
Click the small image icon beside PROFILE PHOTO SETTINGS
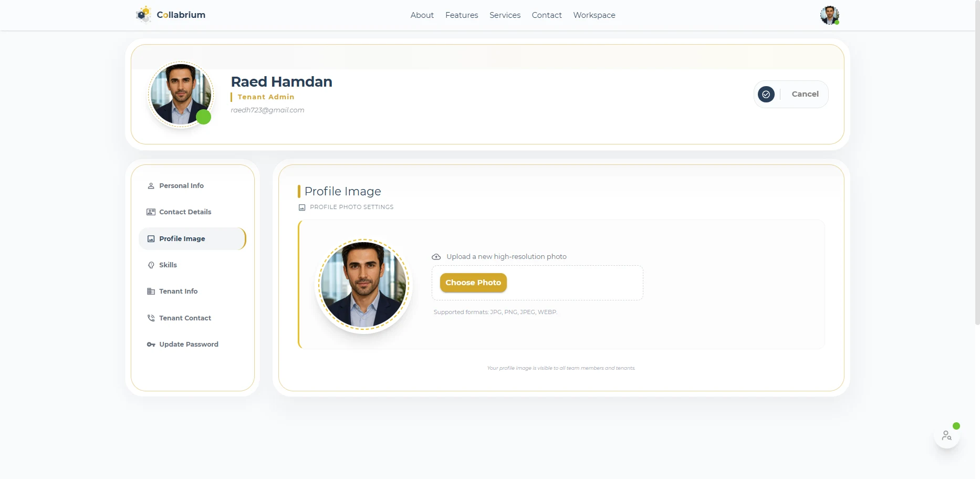pyautogui.click(x=302, y=207)
